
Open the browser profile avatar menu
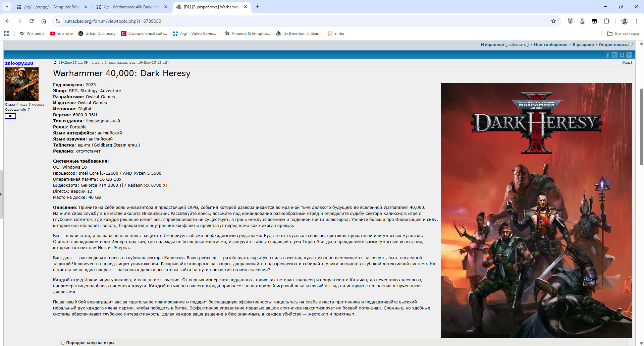coord(624,21)
